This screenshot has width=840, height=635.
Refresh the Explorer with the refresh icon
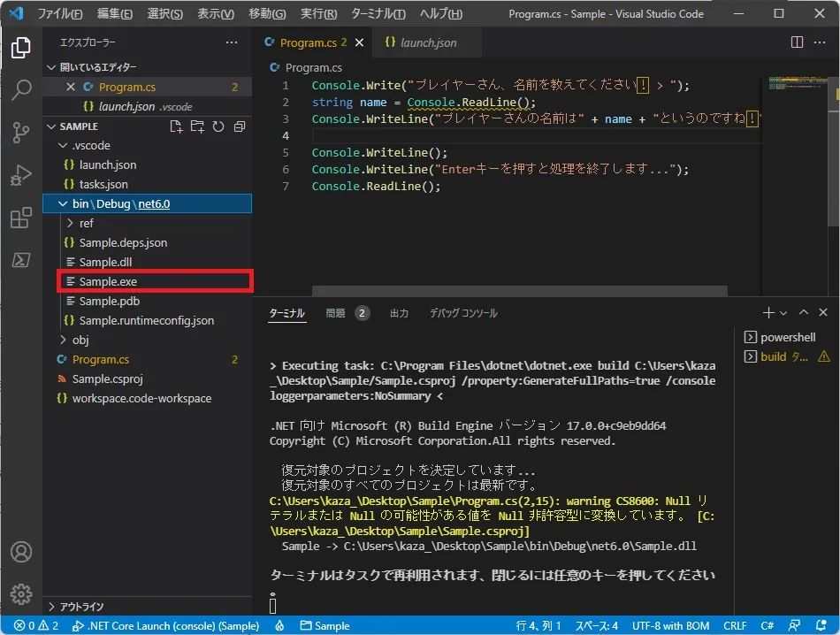tap(218, 126)
